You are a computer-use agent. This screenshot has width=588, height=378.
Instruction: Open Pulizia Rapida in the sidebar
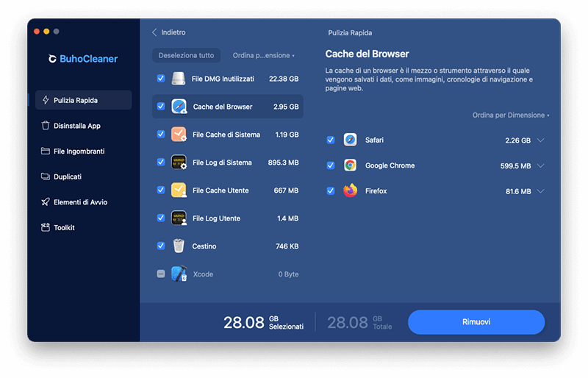point(84,100)
